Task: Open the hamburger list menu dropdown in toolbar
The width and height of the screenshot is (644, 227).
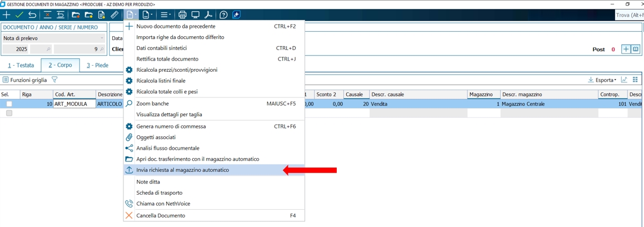Action: (x=165, y=15)
